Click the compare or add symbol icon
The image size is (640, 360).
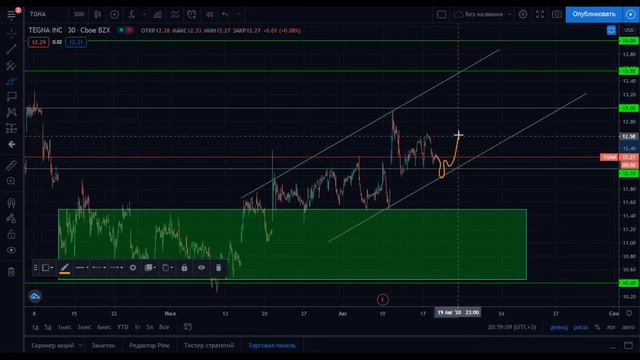coord(115,14)
